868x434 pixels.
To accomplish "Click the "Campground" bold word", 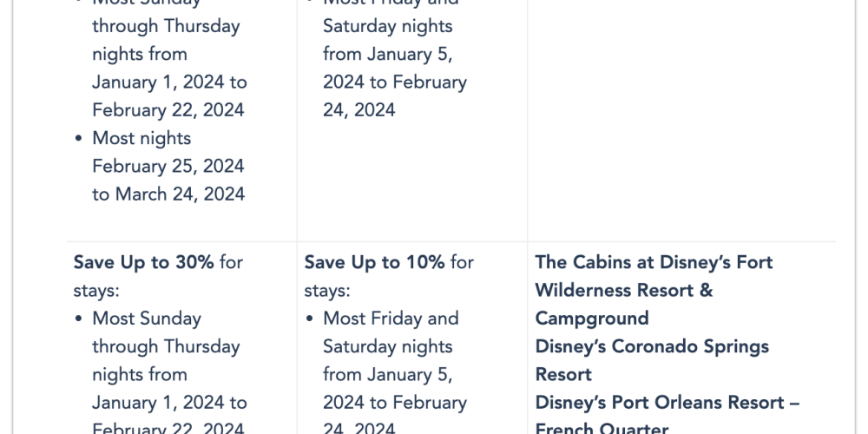I will [x=592, y=319].
